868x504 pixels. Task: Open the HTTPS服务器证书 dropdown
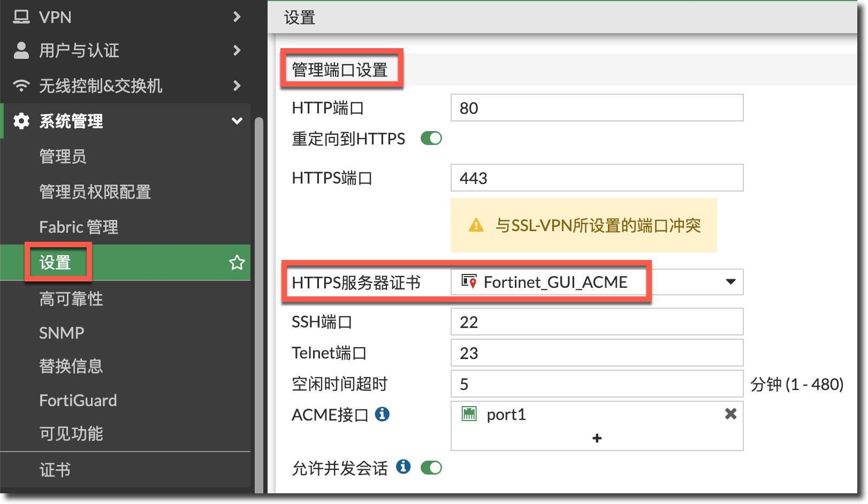coord(730,282)
